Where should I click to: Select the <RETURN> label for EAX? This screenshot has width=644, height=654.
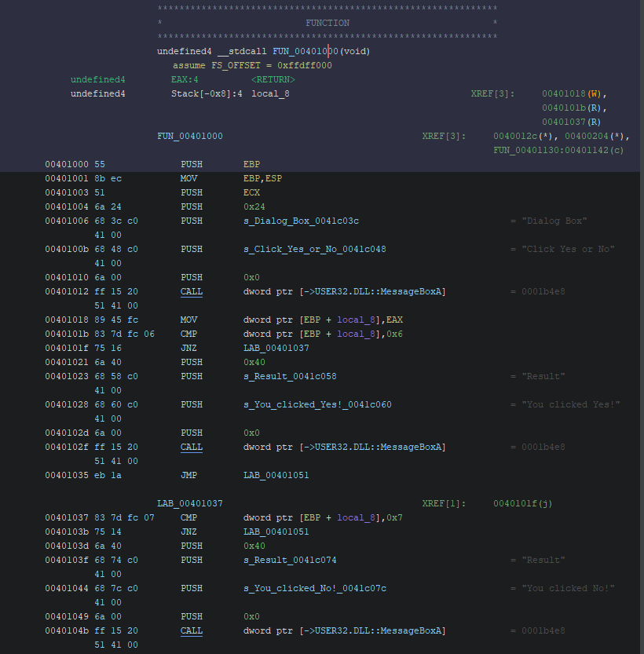click(273, 79)
